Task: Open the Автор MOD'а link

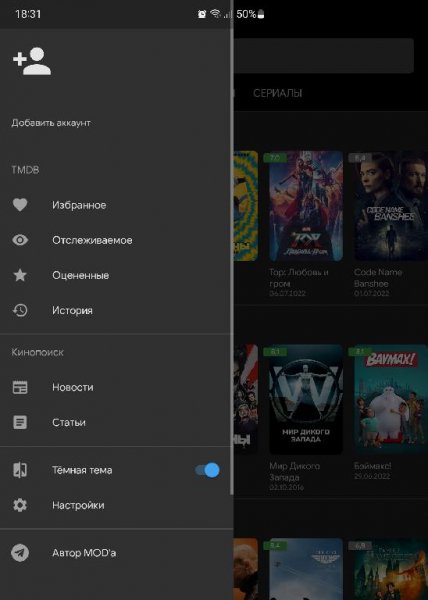Action: [x=115, y=553]
